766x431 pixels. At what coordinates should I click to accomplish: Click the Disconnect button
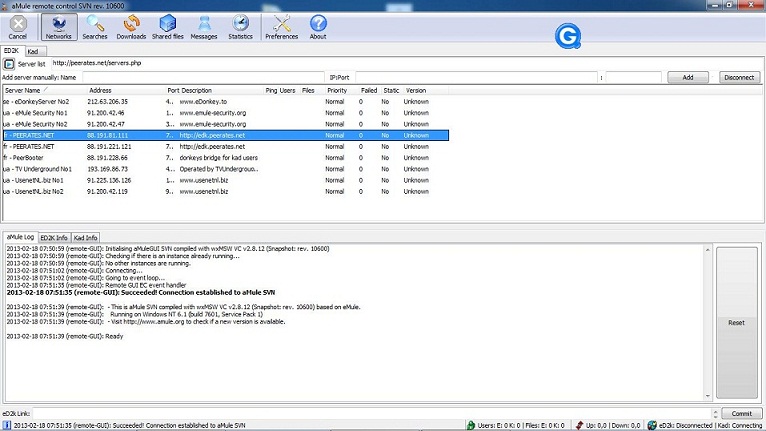pyautogui.click(x=738, y=77)
